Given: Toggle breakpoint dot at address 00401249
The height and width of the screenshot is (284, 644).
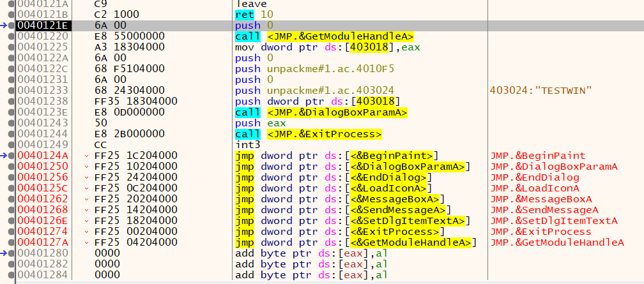Looking at the screenshot, I should (x=11, y=144).
